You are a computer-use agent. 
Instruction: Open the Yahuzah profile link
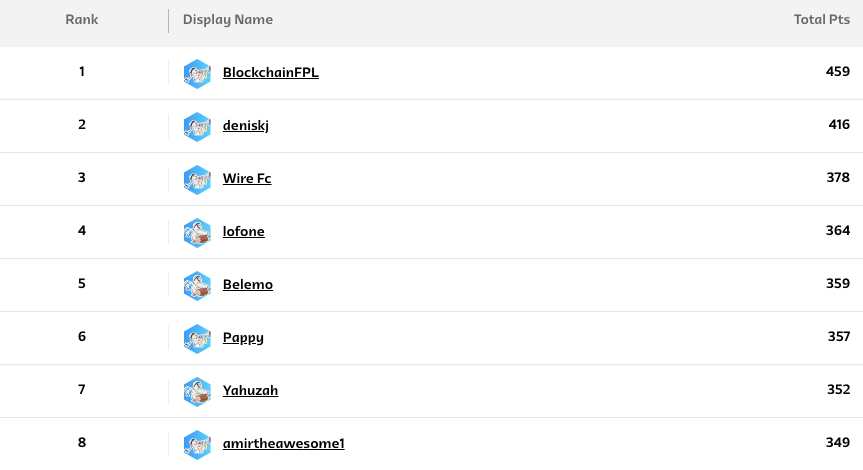250,391
